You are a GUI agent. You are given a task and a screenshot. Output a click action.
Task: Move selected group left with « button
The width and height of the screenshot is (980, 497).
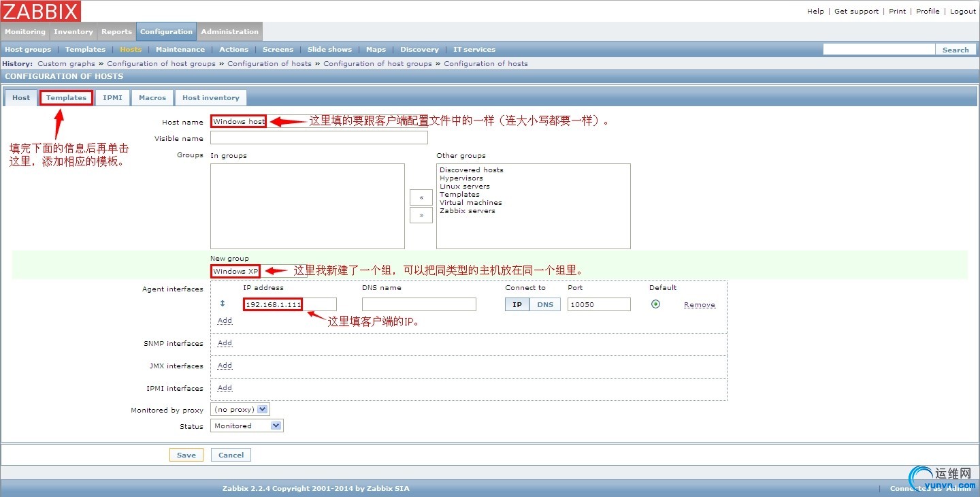pos(421,197)
